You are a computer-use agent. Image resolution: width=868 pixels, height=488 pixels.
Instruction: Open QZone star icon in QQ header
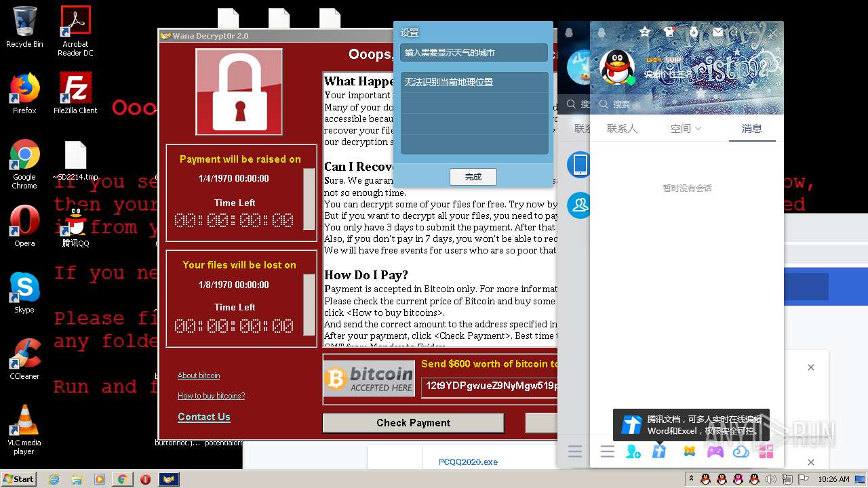pyautogui.click(x=645, y=32)
